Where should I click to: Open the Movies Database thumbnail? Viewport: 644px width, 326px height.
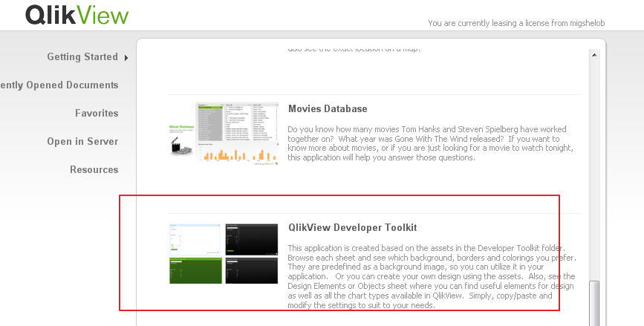pyautogui.click(x=224, y=134)
